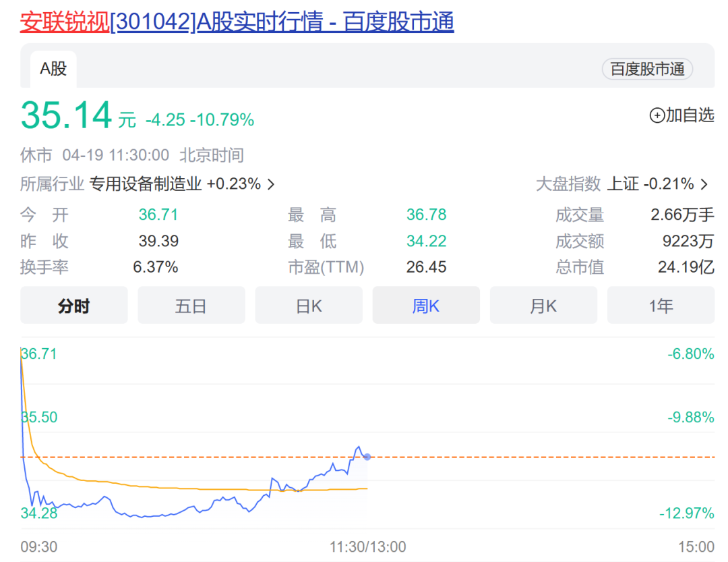The height and width of the screenshot is (562, 728).
Task: Select the A股 tab
Action: (x=53, y=69)
